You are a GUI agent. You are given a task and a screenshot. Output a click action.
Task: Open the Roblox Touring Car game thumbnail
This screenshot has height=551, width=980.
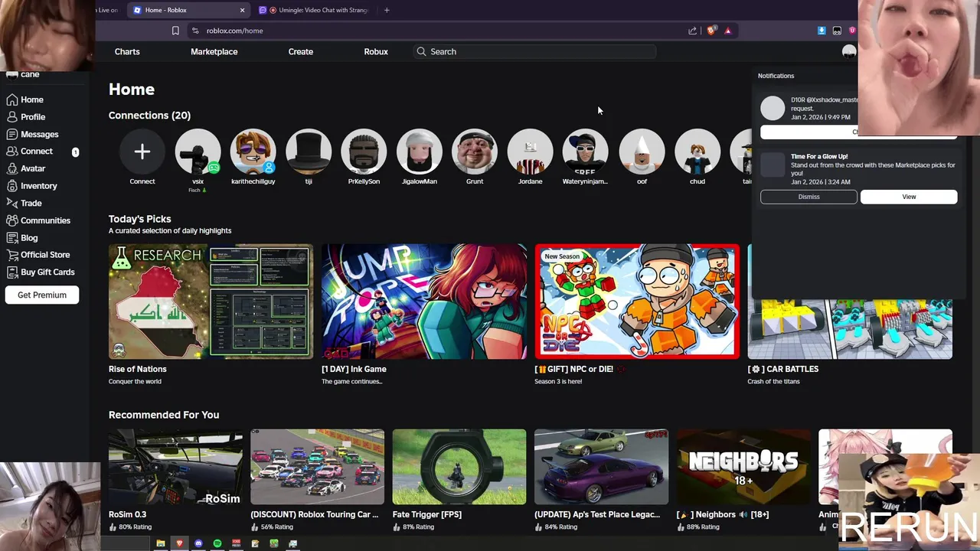pos(318,467)
